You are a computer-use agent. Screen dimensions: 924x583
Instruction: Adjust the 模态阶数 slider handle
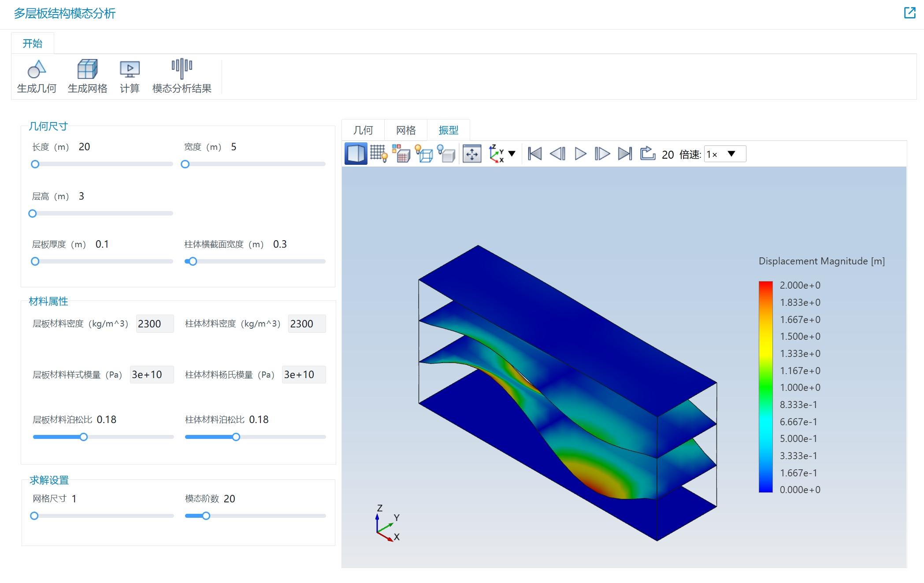(206, 516)
